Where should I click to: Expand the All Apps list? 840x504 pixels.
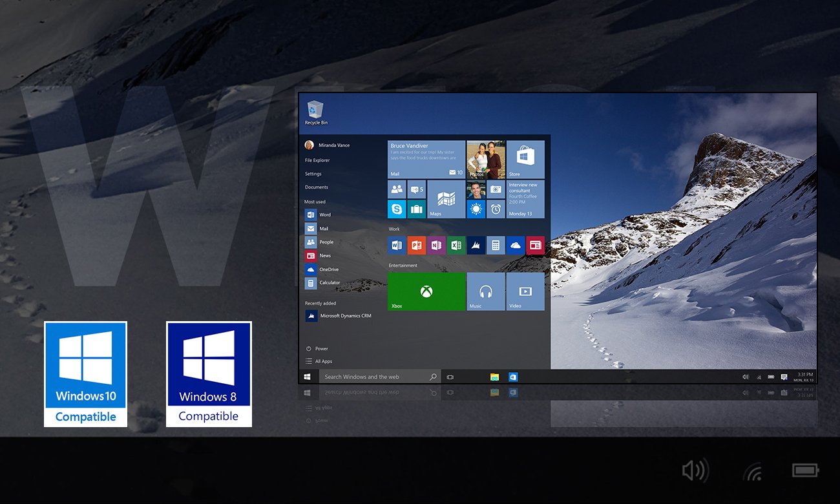click(x=319, y=361)
